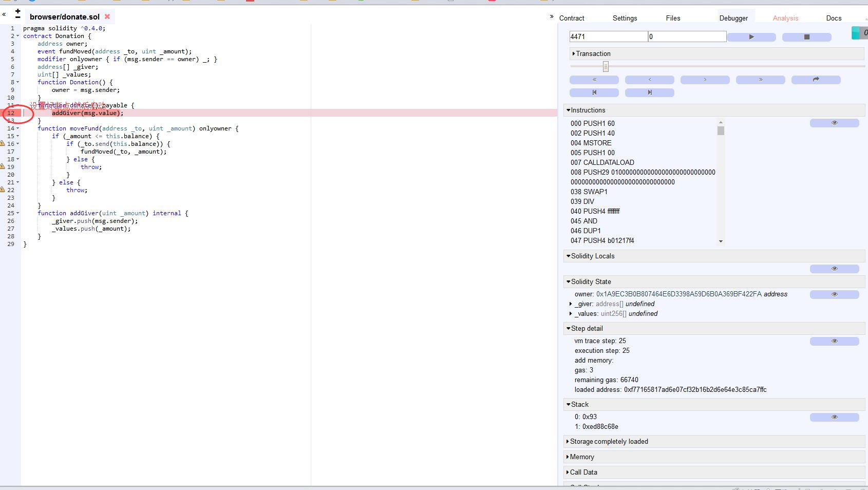Select instruction 007 CALLDATALOAD
This screenshot has height=490, width=868.
click(602, 162)
